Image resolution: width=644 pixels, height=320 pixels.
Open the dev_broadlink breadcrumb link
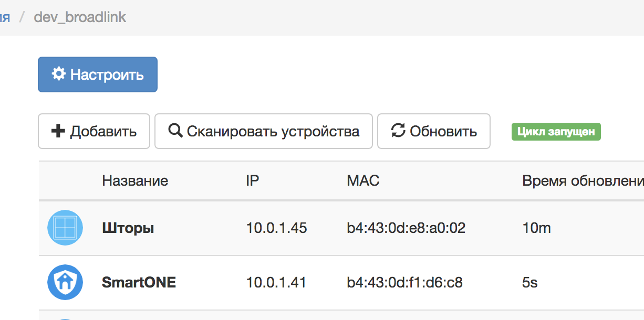80,17
